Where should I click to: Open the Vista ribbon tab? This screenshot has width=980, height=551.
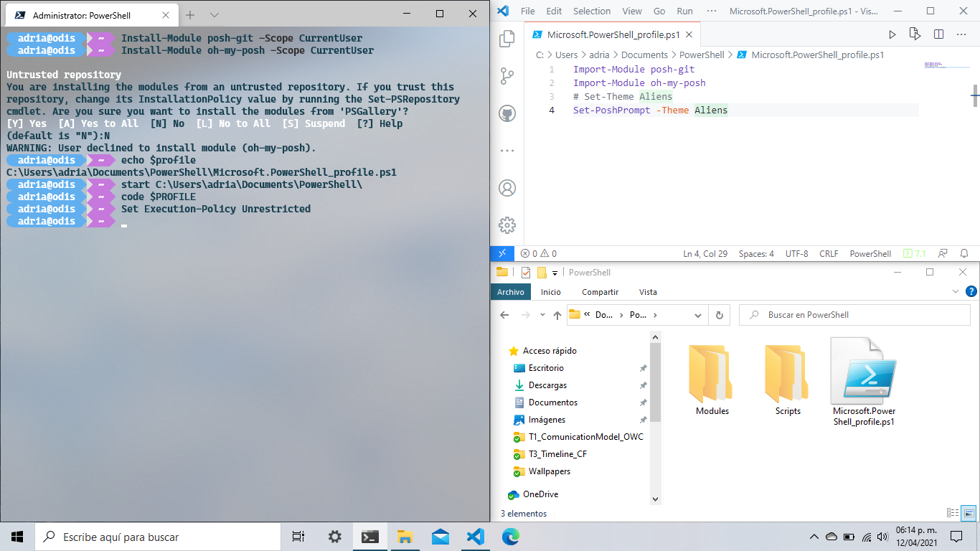pyautogui.click(x=648, y=292)
